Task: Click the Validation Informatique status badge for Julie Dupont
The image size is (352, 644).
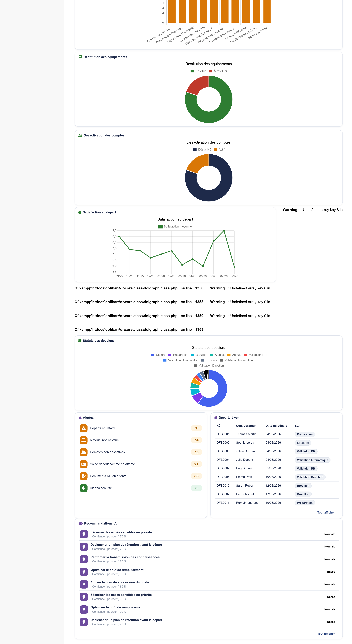Action: (x=312, y=460)
